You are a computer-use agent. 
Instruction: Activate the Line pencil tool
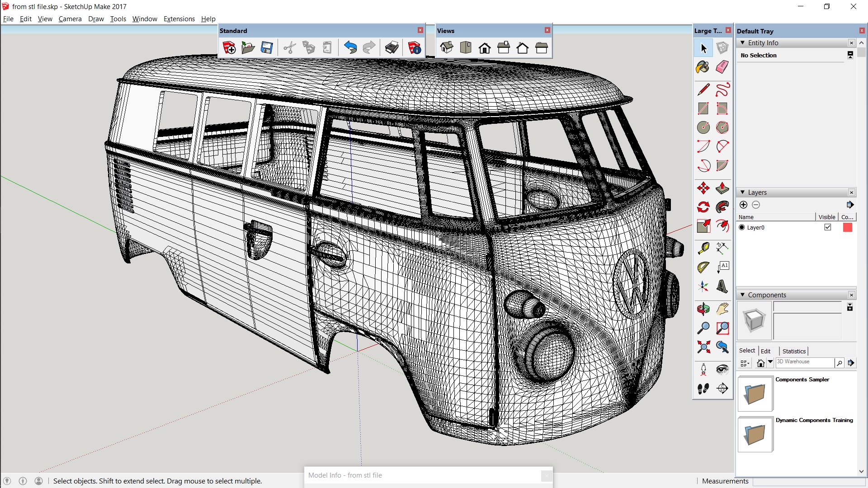click(703, 89)
